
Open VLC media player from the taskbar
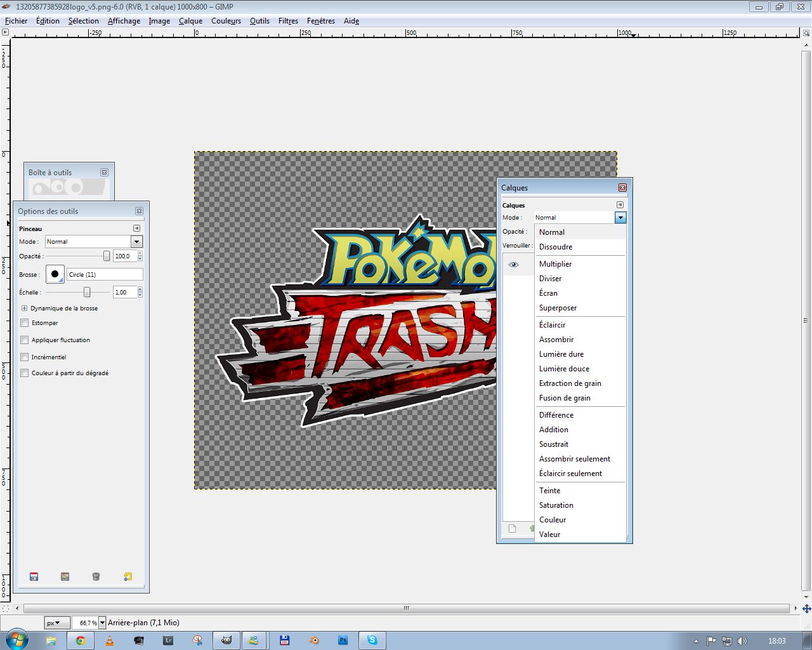coord(110,640)
